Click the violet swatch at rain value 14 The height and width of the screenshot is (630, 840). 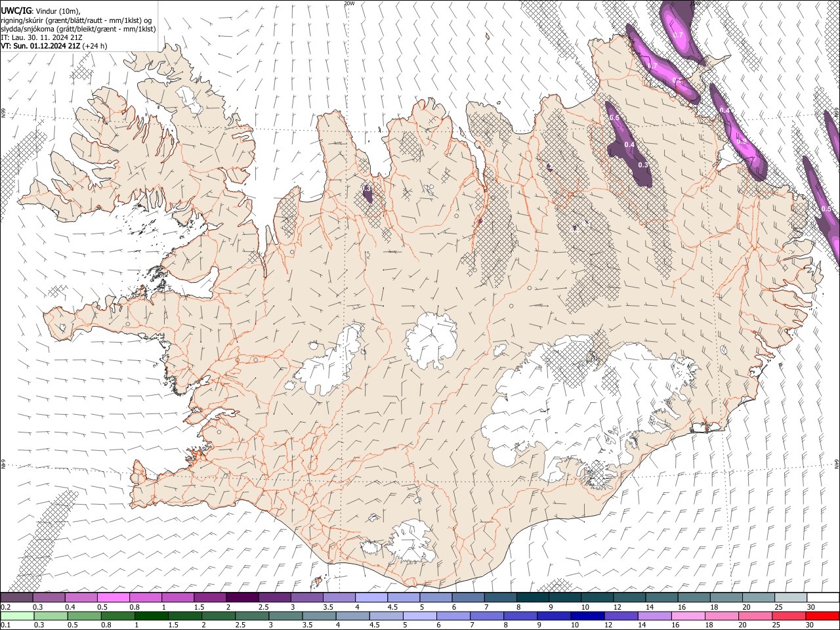[654, 616]
